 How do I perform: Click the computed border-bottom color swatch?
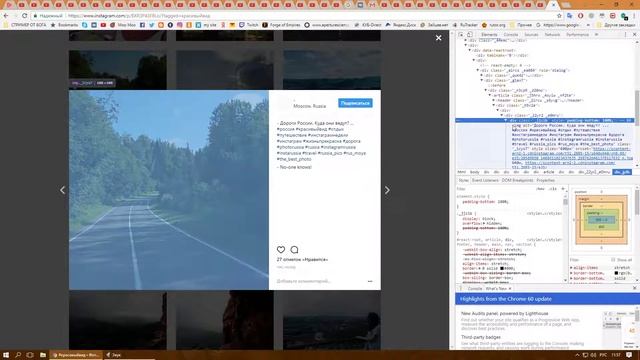pyautogui.click(x=616, y=273)
